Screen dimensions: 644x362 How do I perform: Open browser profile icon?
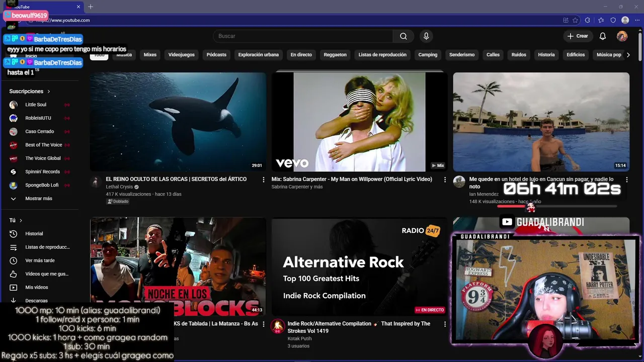(x=625, y=20)
